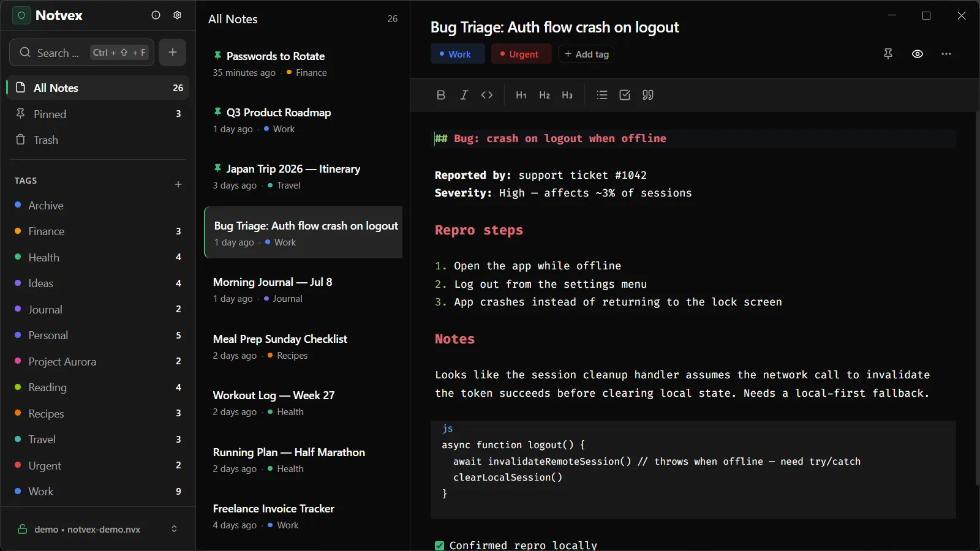Open Workout Log Week 27 note
This screenshot has width=980, height=551.
[303, 403]
